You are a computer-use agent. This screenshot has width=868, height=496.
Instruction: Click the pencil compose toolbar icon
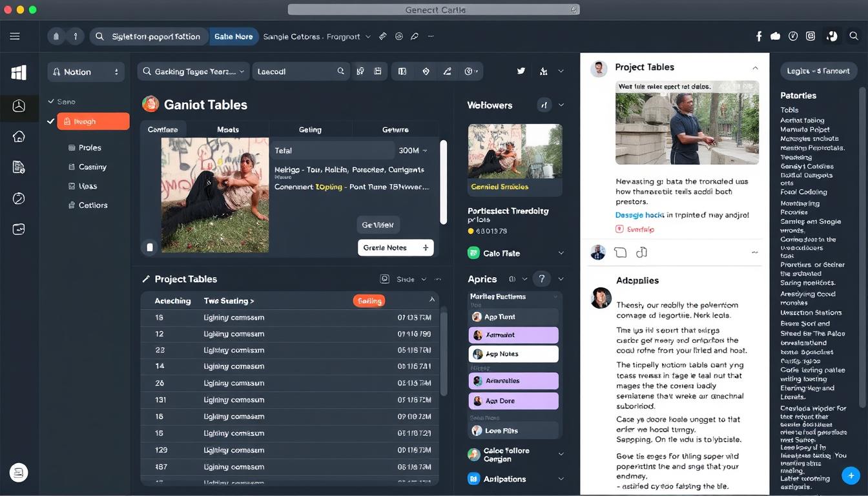click(447, 72)
